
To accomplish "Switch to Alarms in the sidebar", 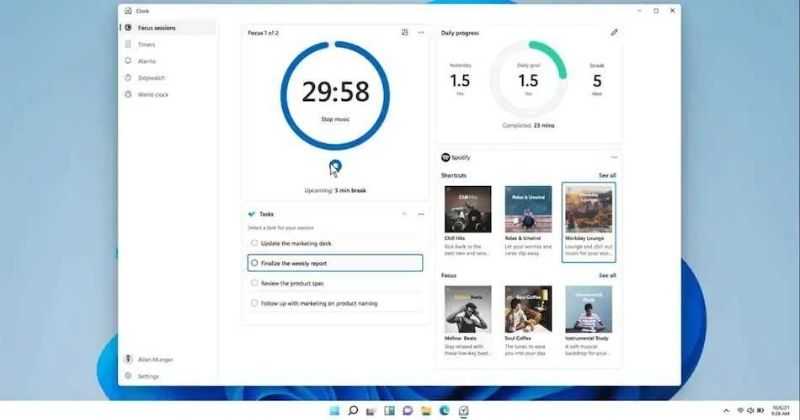I will (168, 61).
